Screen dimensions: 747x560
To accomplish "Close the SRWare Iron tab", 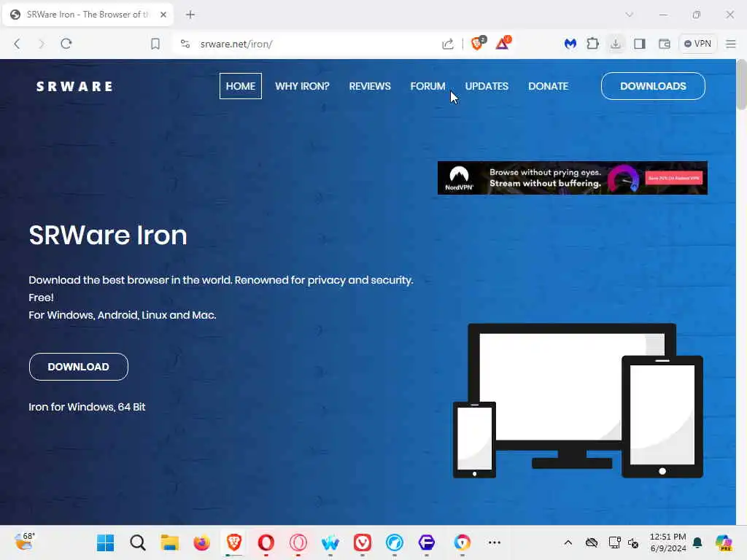I will click(163, 15).
